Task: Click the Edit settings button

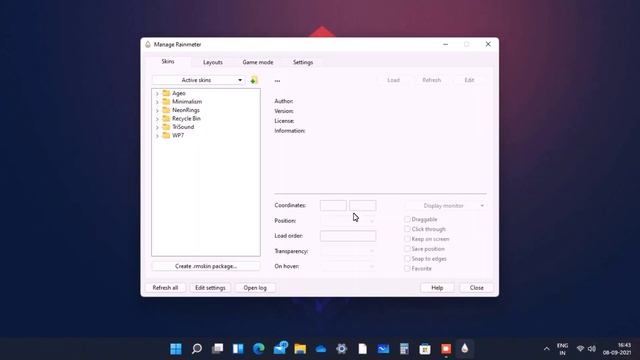Action: pyautogui.click(x=210, y=288)
